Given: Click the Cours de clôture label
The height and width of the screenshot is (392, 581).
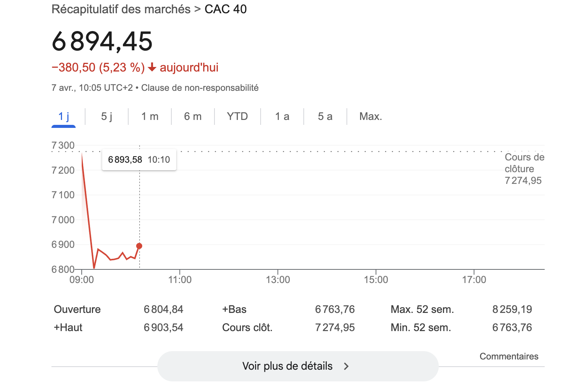Looking at the screenshot, I should click(524, 163).
